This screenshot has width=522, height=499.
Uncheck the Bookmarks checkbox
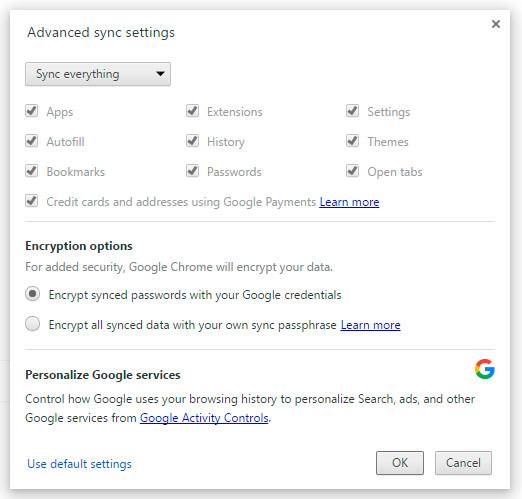pos(32,171)
